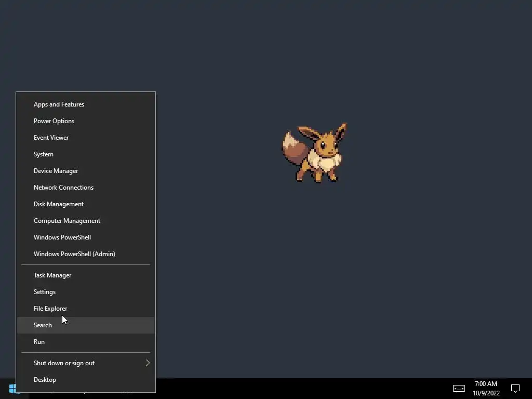532x399 pixels.
Task: Click the Eevee sprite on the desktop
Action: (314, 152)
